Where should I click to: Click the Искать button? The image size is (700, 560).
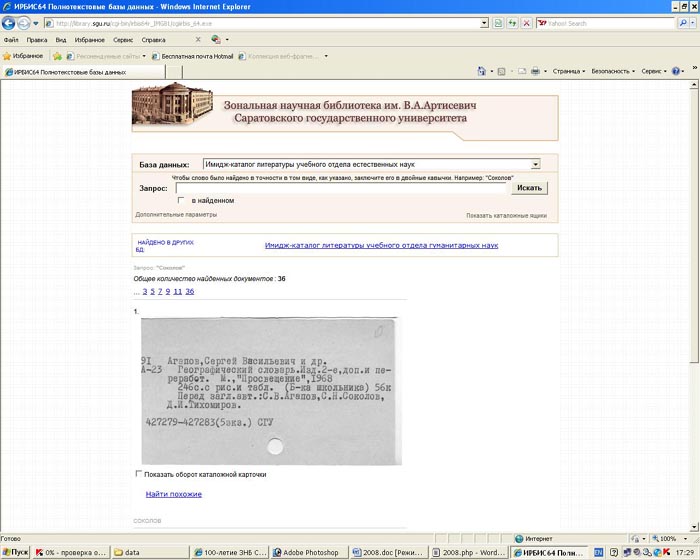(x=529, y=188)
